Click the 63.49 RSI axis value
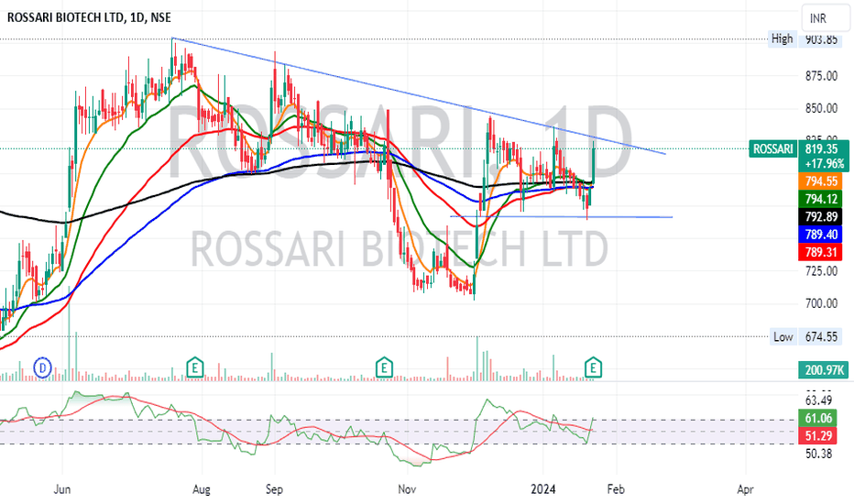Viewport: 854px width, 504px height. pyautogui.click(x=818, y=400)
